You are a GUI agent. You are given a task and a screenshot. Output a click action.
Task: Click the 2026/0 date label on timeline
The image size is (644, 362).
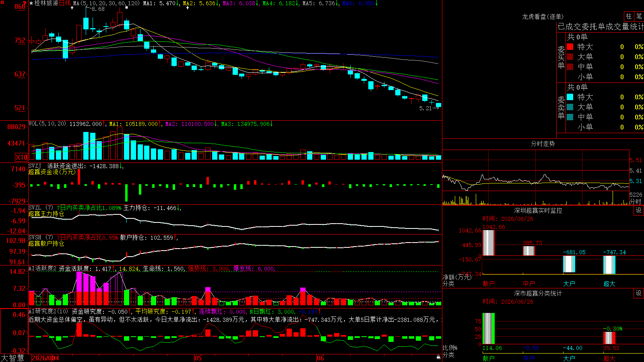coord(42,358)
